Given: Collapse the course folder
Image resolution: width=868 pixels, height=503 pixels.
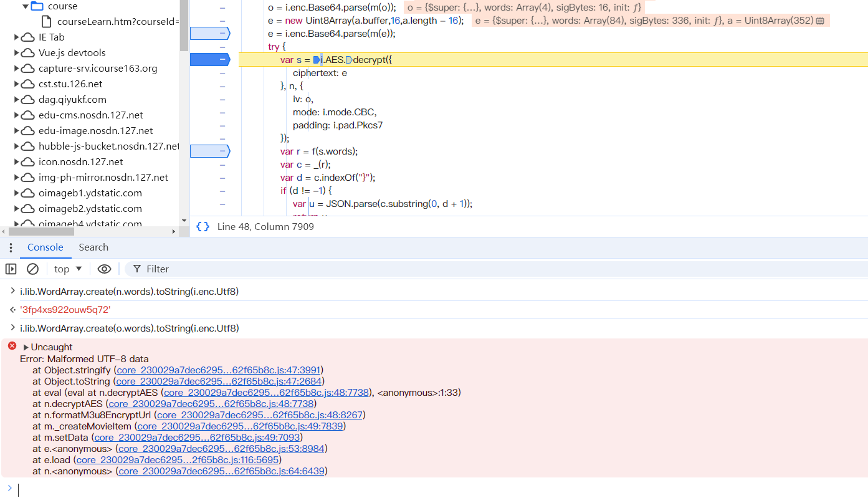Looking at the screenshot, I should [26, 6].
